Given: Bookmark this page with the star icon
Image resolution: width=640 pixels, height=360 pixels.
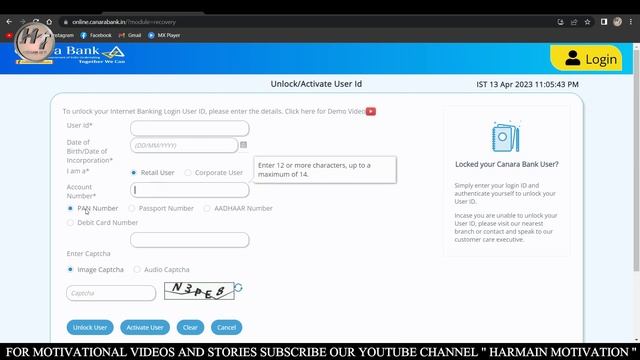Looking at the screenshot, I should [587, 22].
